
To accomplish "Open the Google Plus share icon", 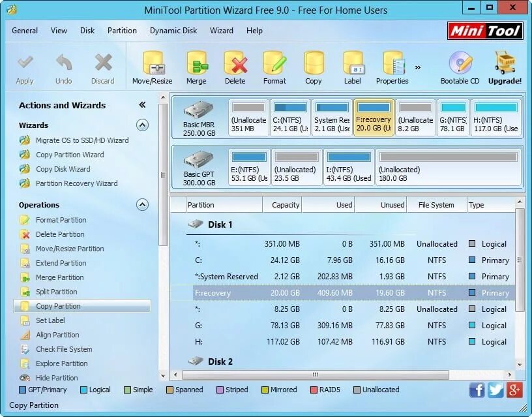I will click(514, 390).
